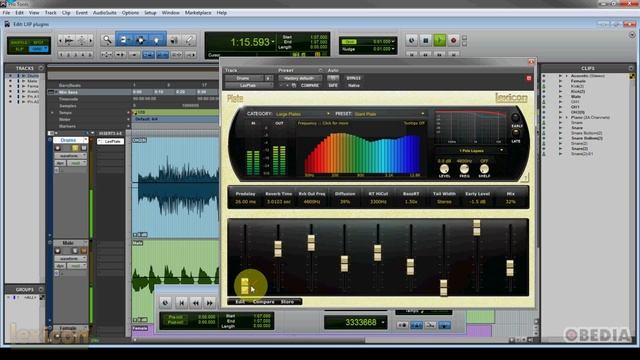Screen dimensions: 640x360
Task: Toggle visibility dot for Drums in Tracks list
Action: pos(11,76)
